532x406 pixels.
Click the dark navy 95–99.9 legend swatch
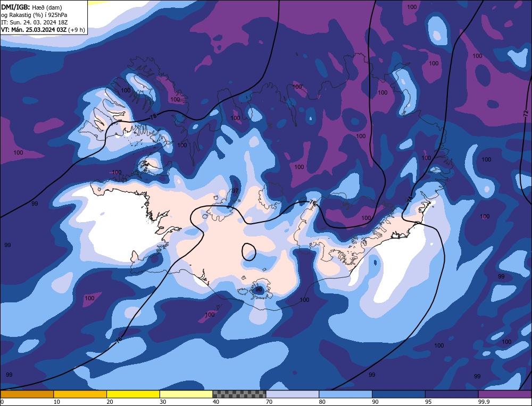452,394
